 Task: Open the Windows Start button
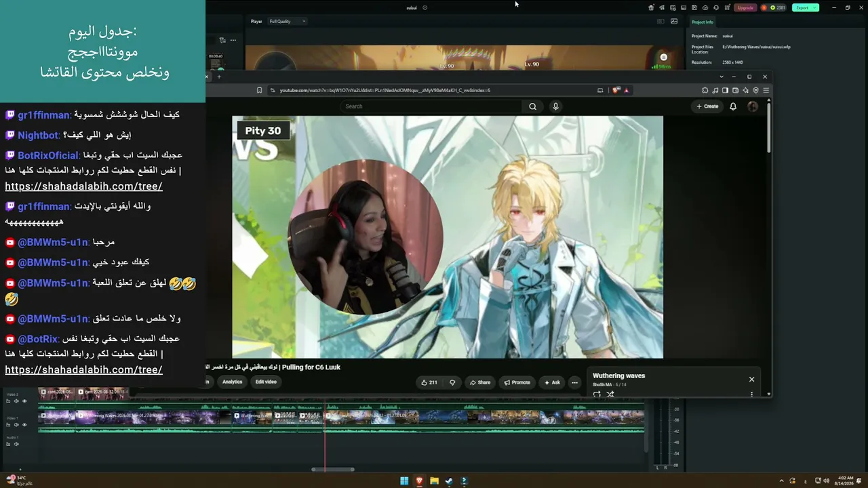click(x=404, y=481)
